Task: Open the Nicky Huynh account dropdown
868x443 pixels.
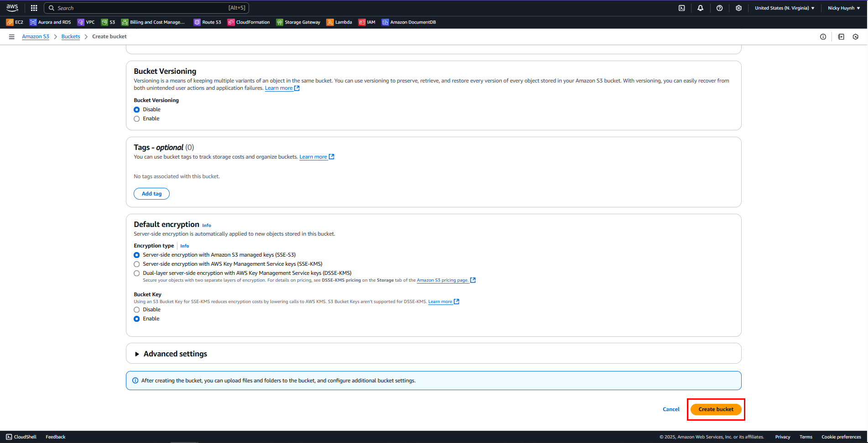Action: click(x=843, y=8)
